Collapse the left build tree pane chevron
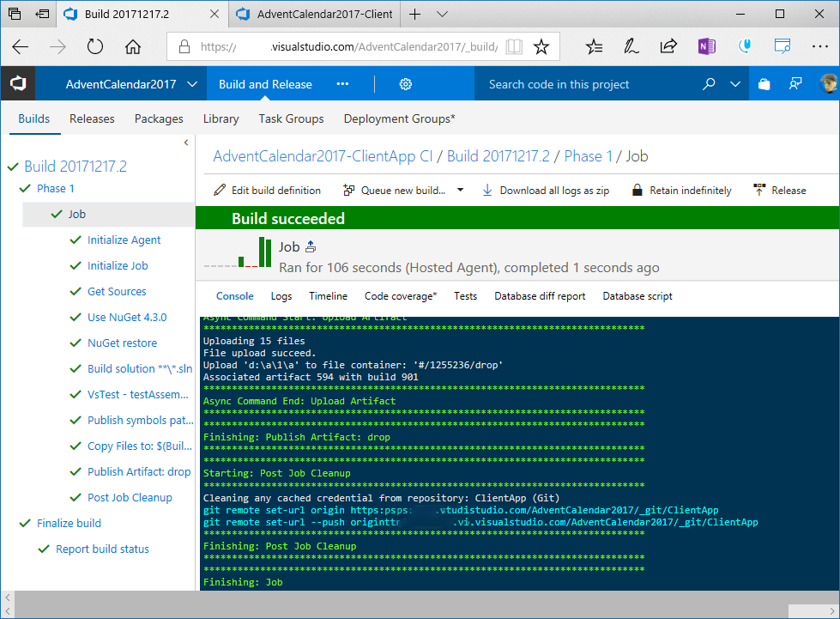This screenshot has width=840, height=619. coord(186,143)
